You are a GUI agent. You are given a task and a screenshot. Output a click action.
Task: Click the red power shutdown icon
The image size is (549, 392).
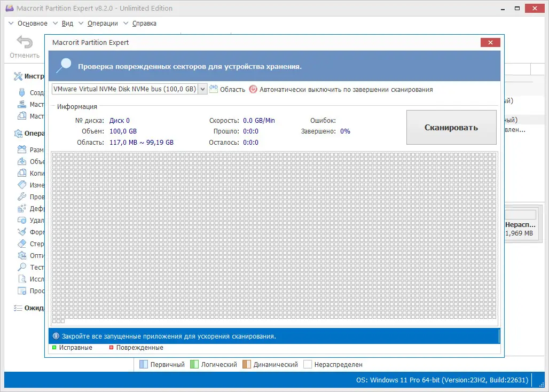[x=253, y=89]
